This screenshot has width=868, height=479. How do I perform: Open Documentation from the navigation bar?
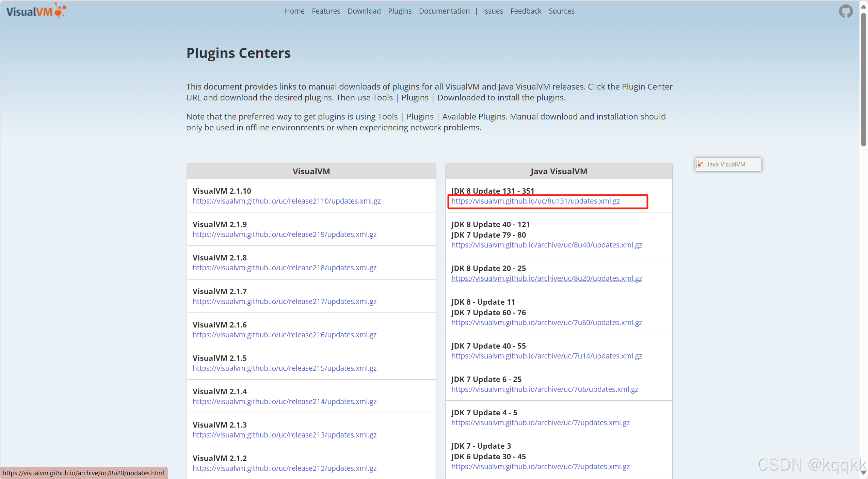click(444, 11)
